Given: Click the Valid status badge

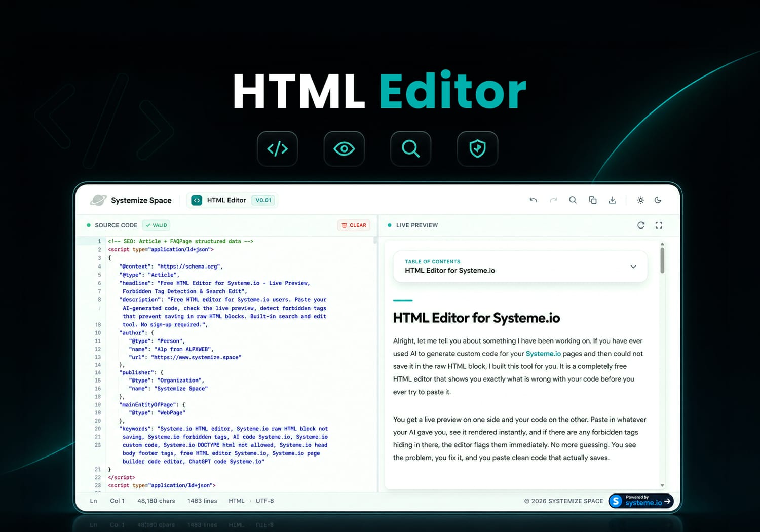Looking at the screenshot, I should coord(156,225).
